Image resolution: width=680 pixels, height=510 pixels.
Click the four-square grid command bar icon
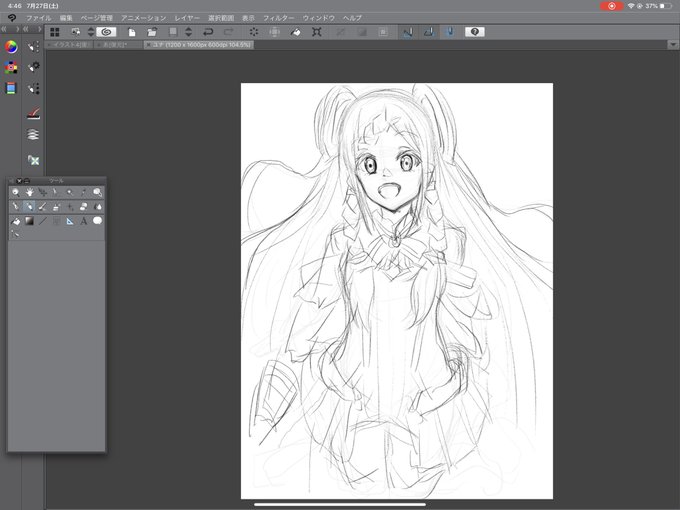pyautogui.click(x=55, y=32)
